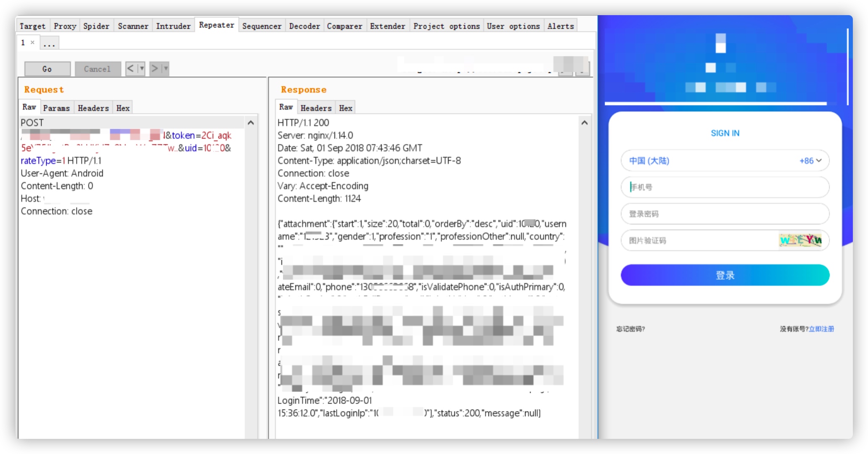
Task: Click the forward history arrow in Repeater
Action: pyautogui.click(x=155, y=69)
